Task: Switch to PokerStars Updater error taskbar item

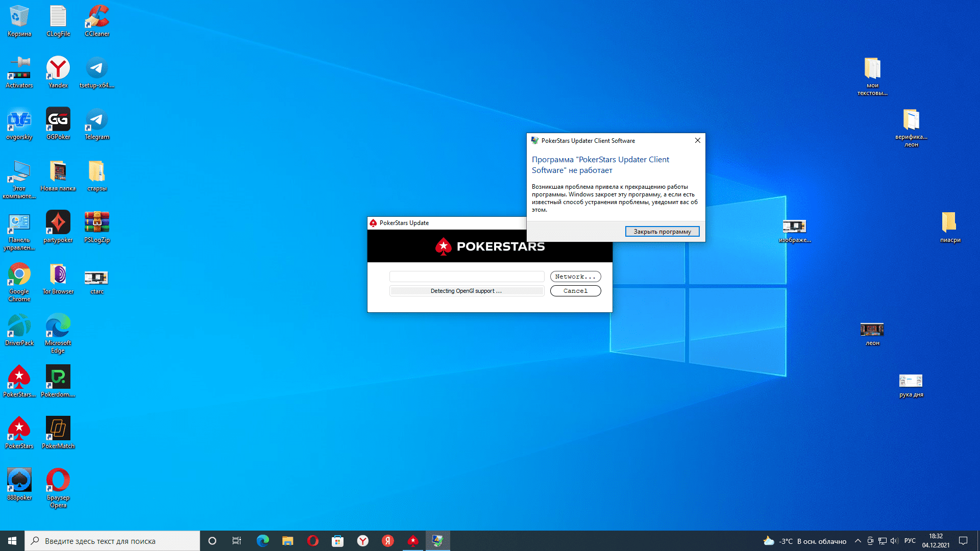Action: click(x=437, y=541)
